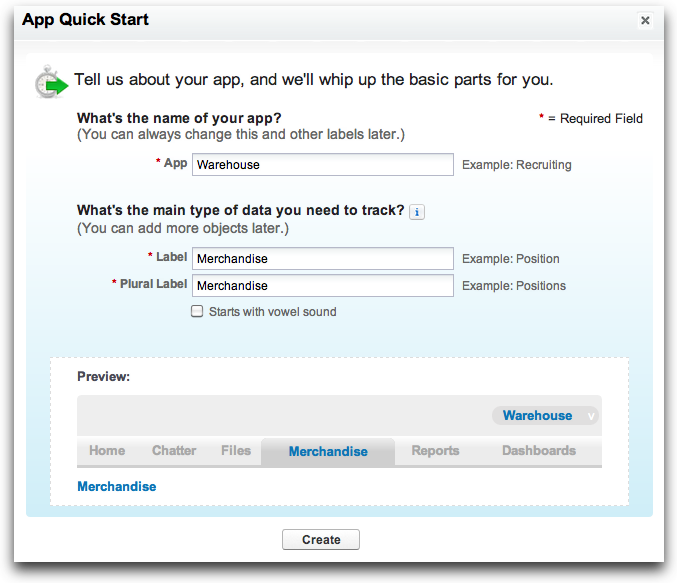This screenshot has width=677, height=583.
Task: Go to the Reports tab
Action: coord(435,450)
